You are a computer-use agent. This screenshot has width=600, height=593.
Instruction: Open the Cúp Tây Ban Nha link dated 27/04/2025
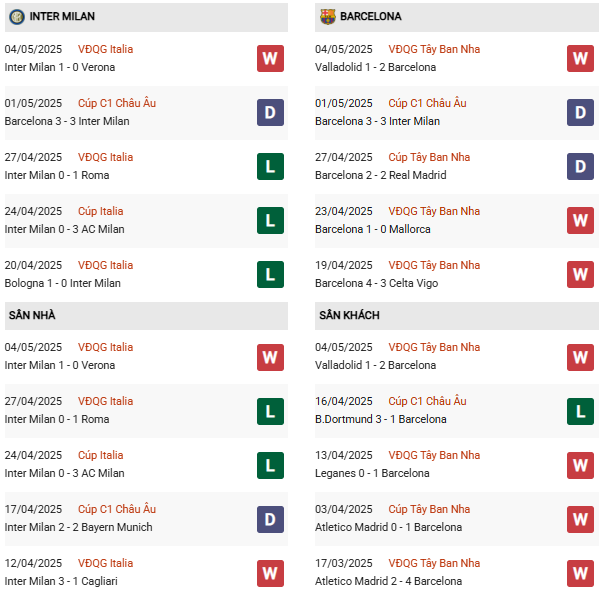click(429, 157)
